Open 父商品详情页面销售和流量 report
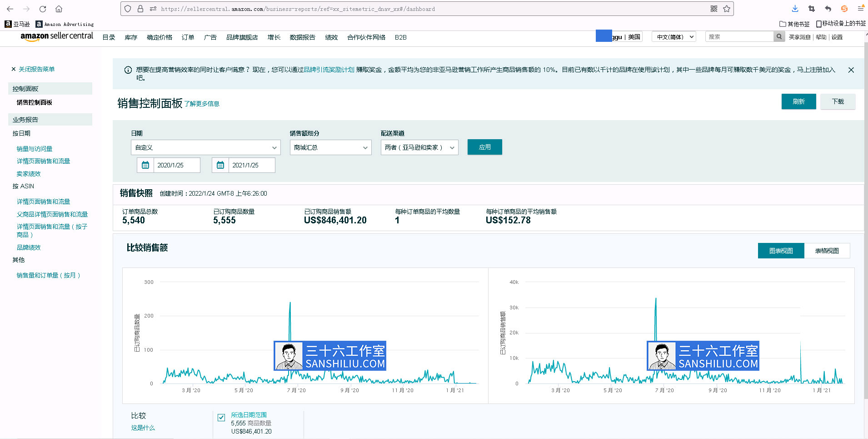 point(52,214)
